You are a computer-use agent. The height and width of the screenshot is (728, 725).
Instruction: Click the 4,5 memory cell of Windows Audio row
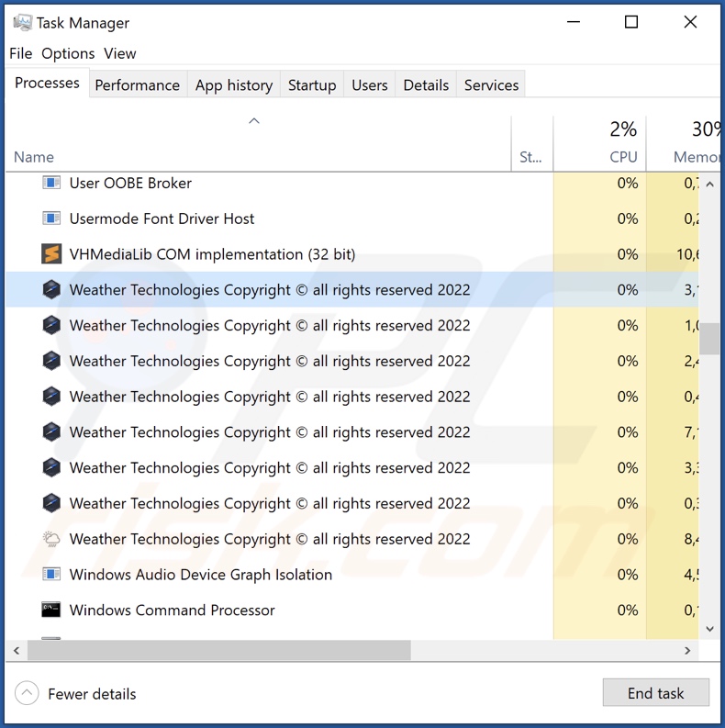(x=673, y=575)
